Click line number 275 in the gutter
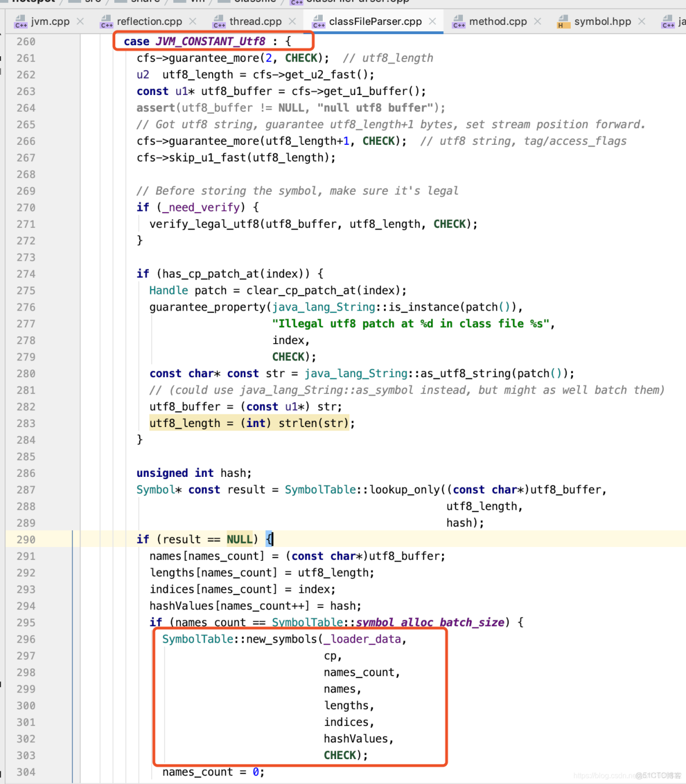Viewport: 686px width, 784px height. (25, 290)
